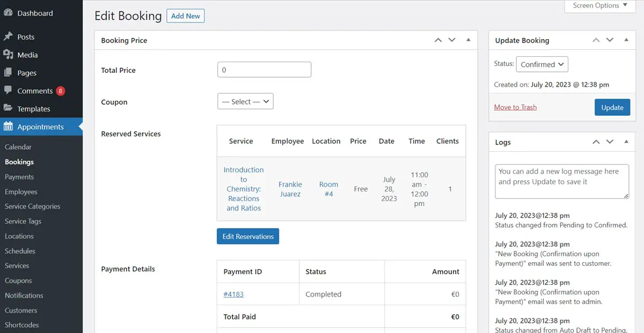Open Pages menu item
The image size is (644, 333).
(x=27, y=73)
